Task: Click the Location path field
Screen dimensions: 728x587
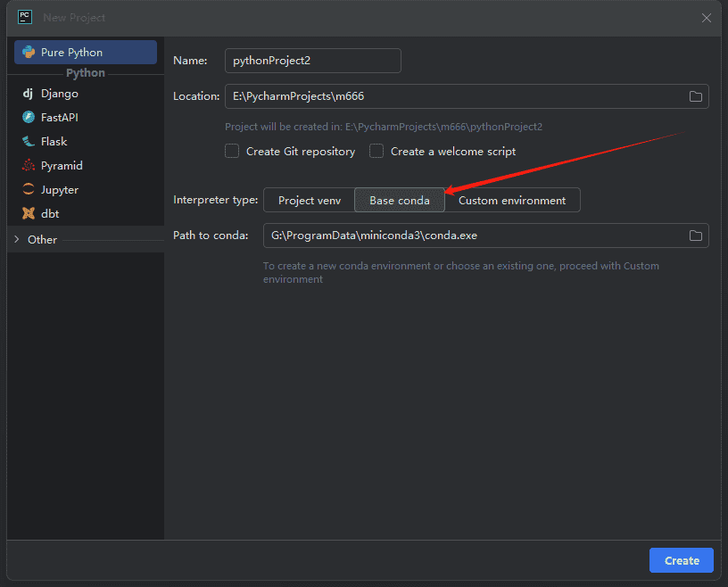Action: click(x=455, y=96)
